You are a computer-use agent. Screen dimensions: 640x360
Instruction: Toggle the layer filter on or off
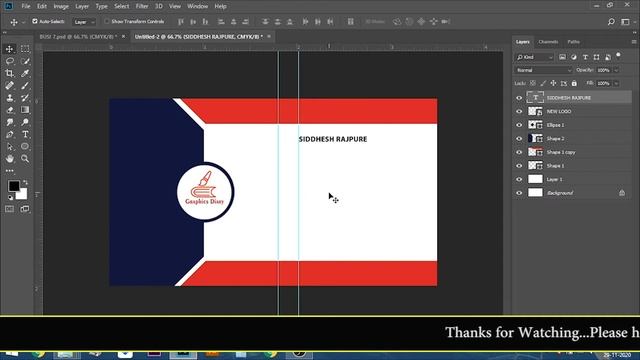click(619, 55)
